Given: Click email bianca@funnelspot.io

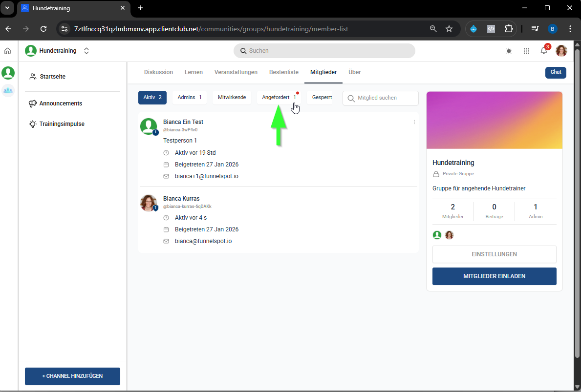Looking at the screenshot, I should (203, 241).
